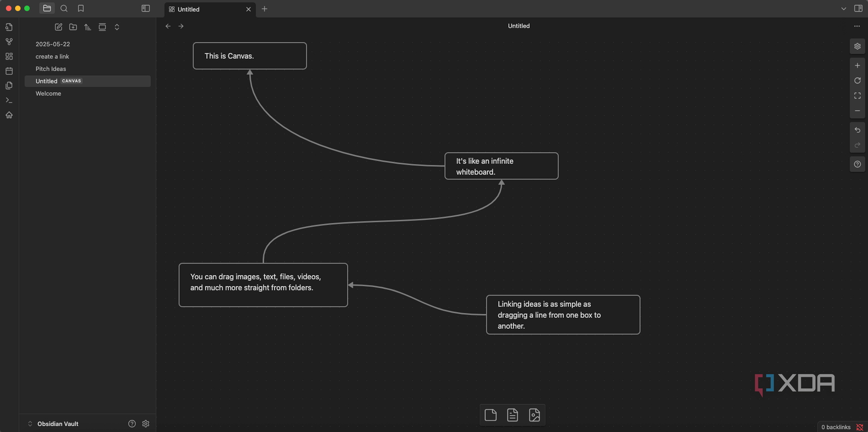Switch the Obsidian Vault

click(x=53, y=424)
